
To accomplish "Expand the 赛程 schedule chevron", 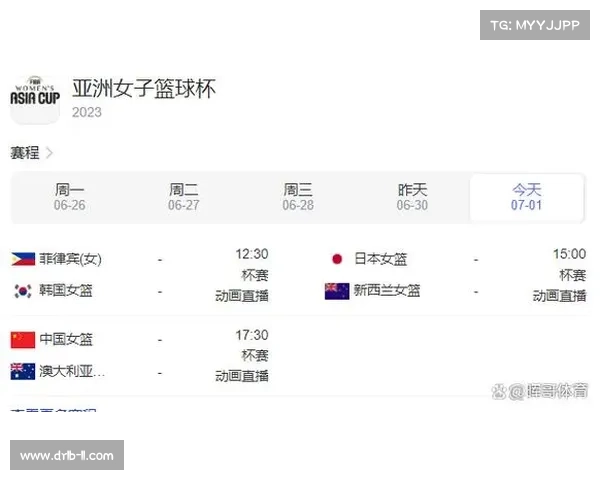I will click(x=49, y=153).
